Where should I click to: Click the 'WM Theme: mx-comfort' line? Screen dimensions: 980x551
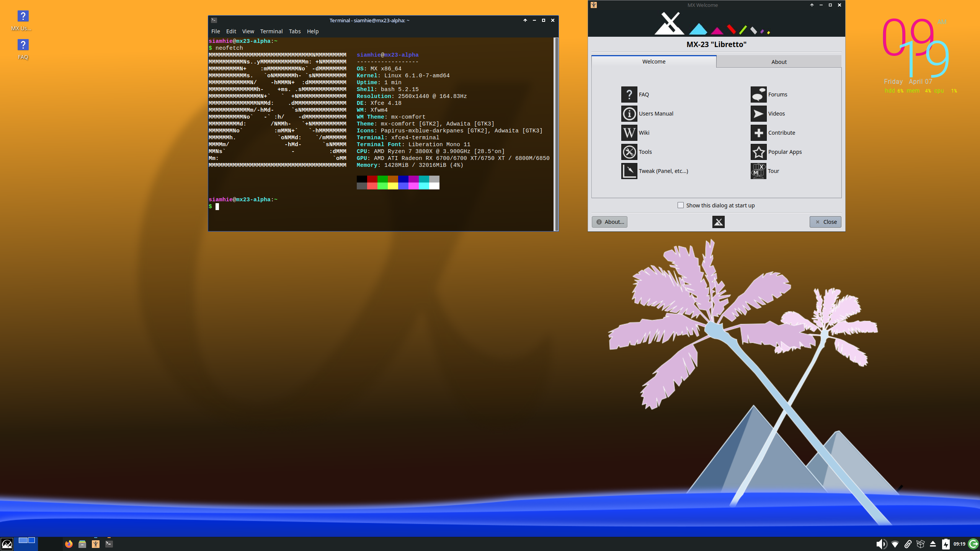(x=391, y=117)
